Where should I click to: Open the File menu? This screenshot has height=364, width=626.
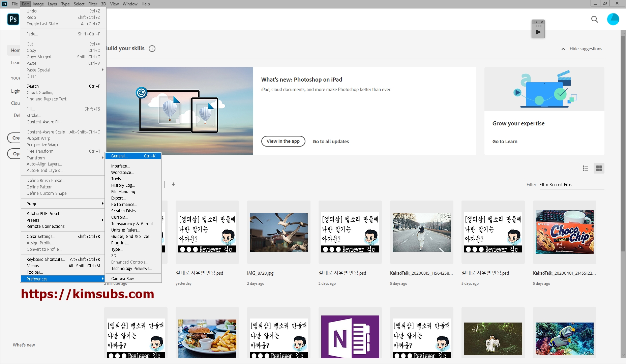pos(15,4)
